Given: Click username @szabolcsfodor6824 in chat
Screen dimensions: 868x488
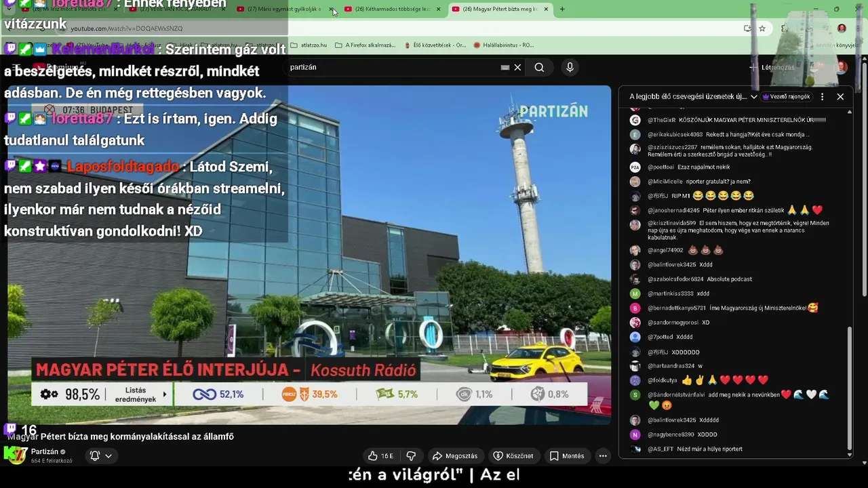Looking at the screenshot, I should tap(675, 279).
